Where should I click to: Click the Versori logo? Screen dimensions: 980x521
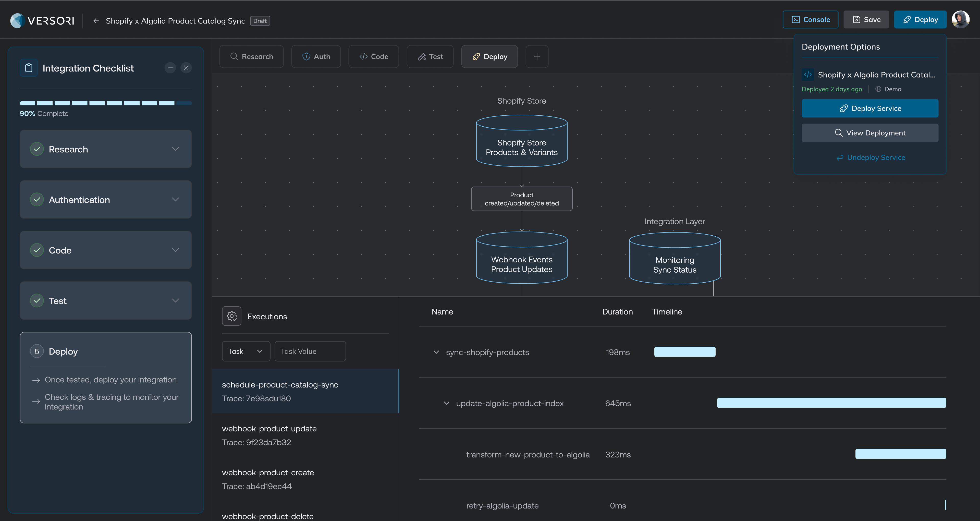42,21
